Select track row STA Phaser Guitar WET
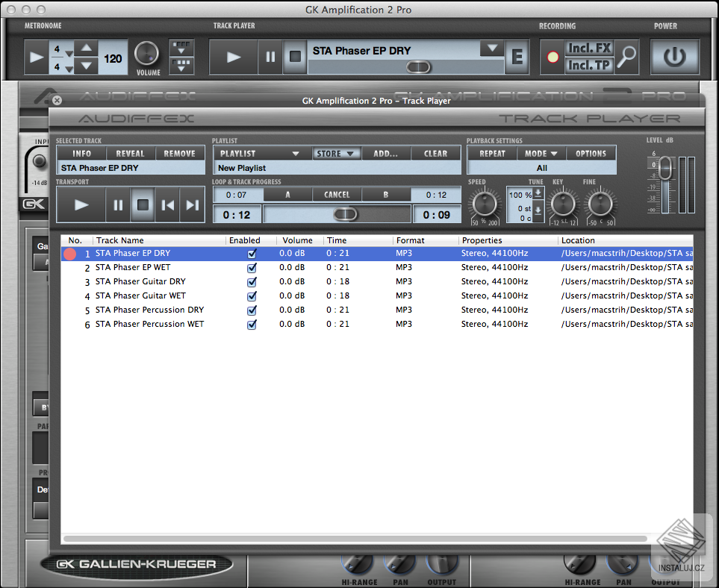This screenshot has width=719, height=588. (x=377, y=296)
